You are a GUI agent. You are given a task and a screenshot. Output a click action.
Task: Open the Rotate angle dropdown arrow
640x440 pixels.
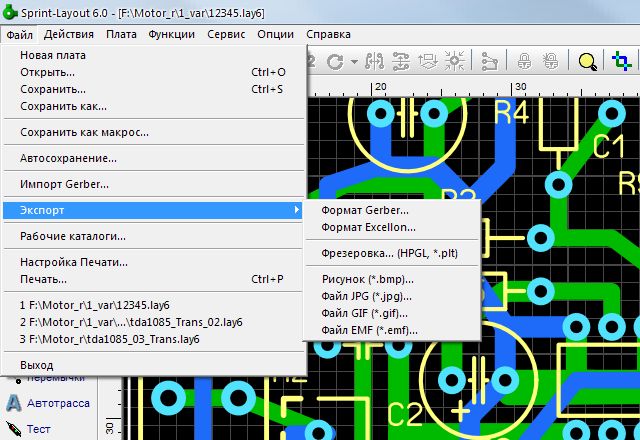(354, 62)
